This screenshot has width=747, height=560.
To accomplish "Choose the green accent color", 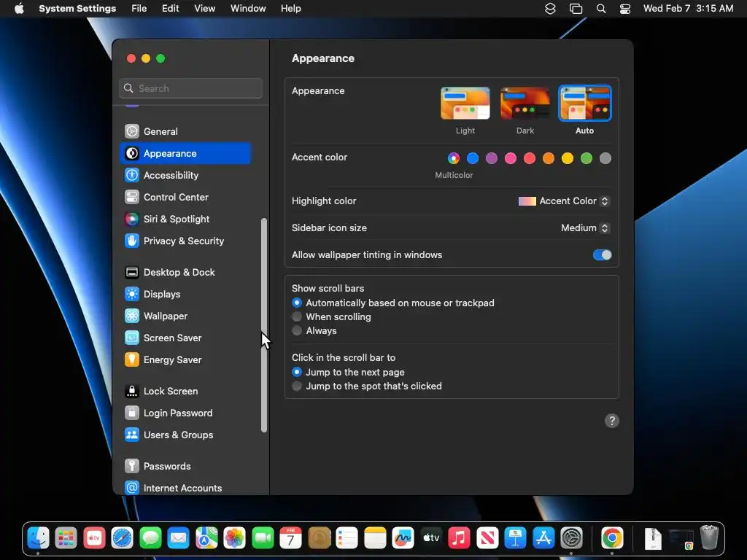I will [587, 158].
